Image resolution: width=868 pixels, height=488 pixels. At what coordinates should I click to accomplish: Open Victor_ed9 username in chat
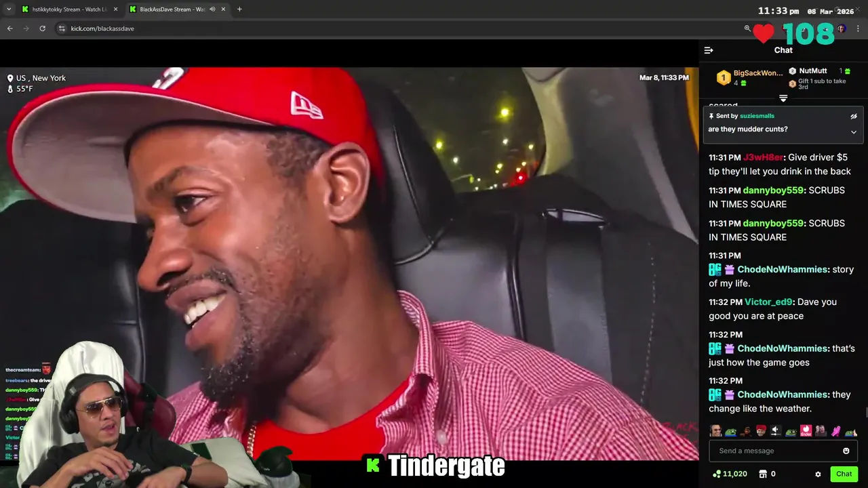coord(768,302)
